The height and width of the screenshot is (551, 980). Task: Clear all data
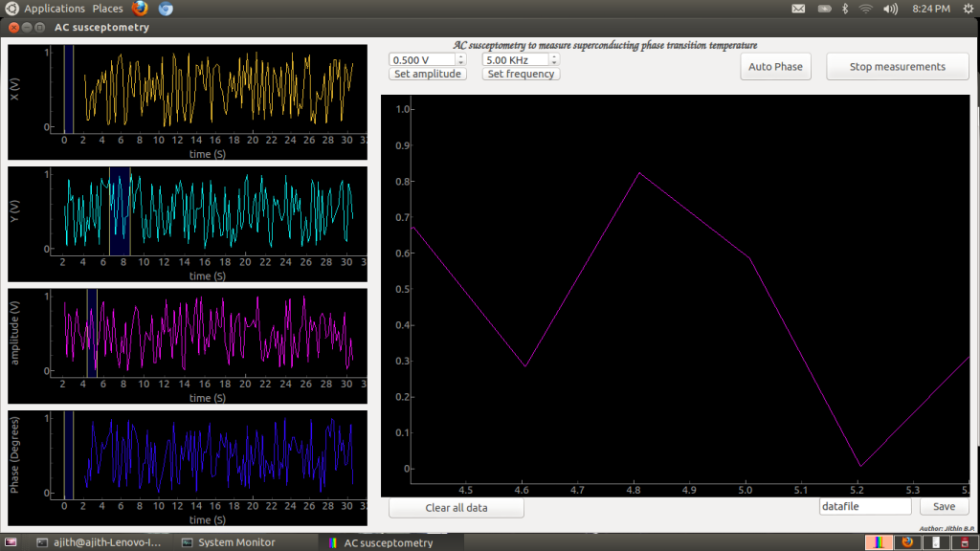[457, 508]
